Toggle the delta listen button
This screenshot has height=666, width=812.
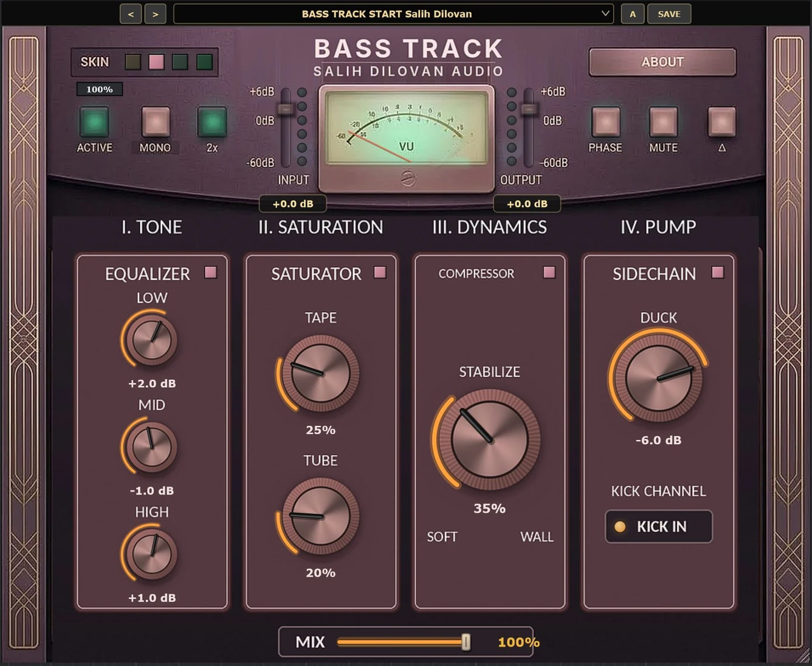pos(722,122)
